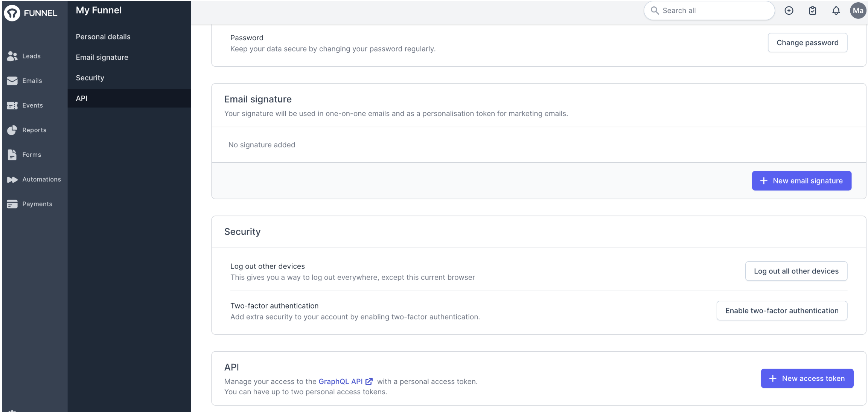Open the user avatar Ma menu
Image resolution: width=868 pixels, height=412 pixels.
tap(858, 11)
